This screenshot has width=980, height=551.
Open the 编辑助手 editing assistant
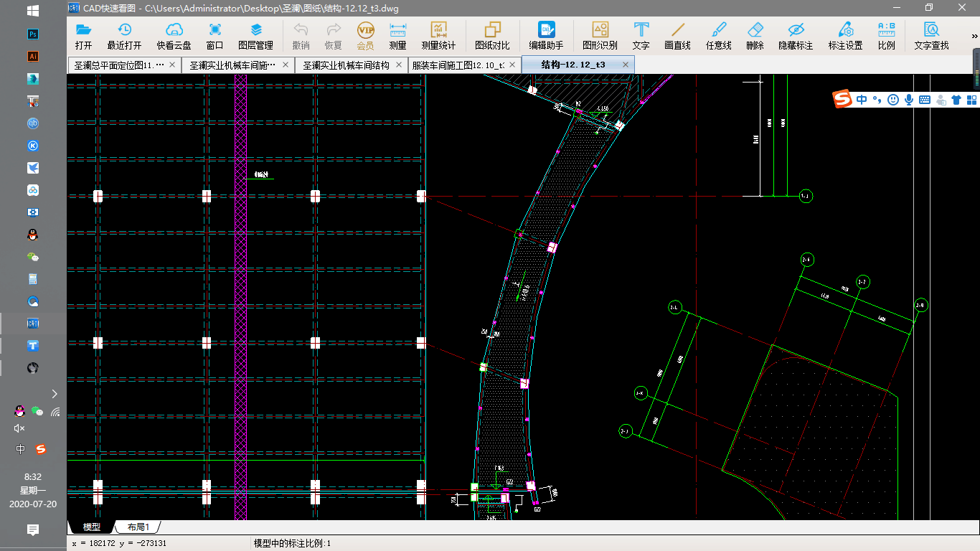tap(546, 35)
